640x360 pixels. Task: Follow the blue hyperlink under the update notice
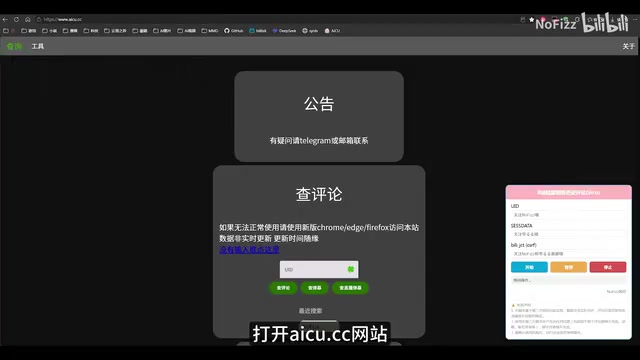tap(249, 249)
